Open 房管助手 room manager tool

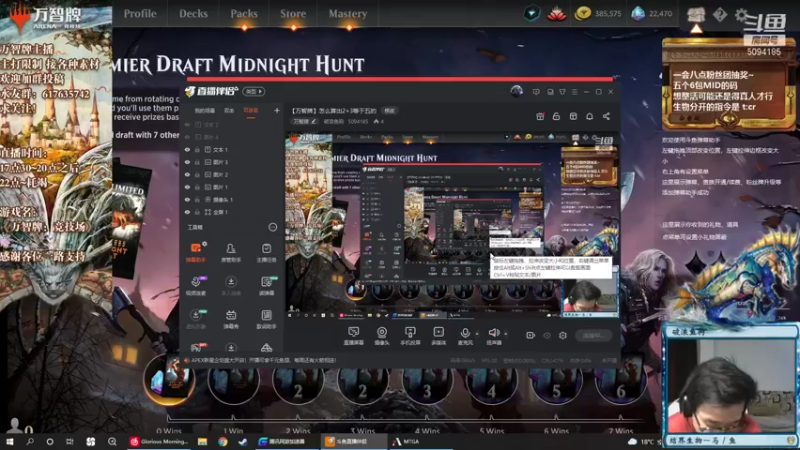231,252
